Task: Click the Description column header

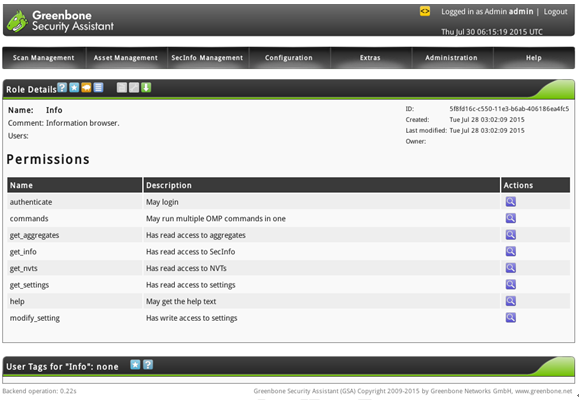Action: [x=322, y=185]
